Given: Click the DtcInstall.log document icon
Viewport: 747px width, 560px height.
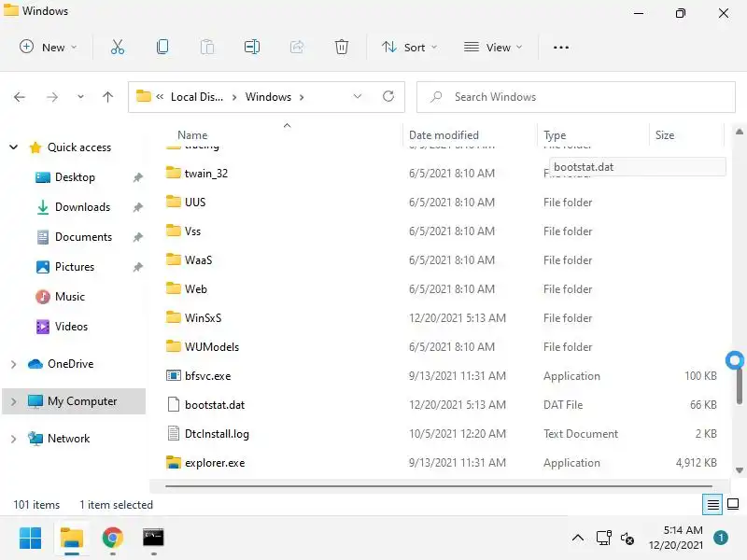Looking at the screenshot, I should [174, 433].
